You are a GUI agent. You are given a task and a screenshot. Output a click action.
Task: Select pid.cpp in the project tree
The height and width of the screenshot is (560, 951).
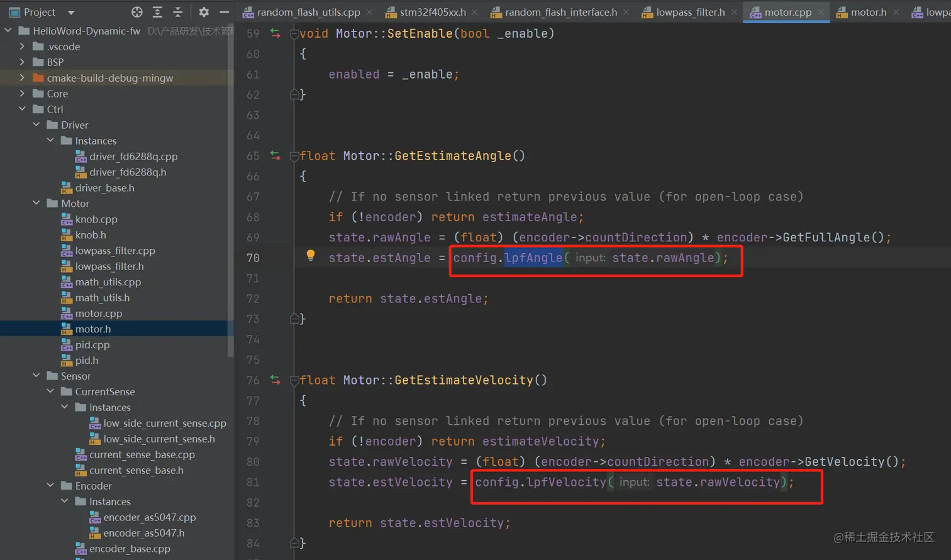pyautogui.click(x=92, y=345)
